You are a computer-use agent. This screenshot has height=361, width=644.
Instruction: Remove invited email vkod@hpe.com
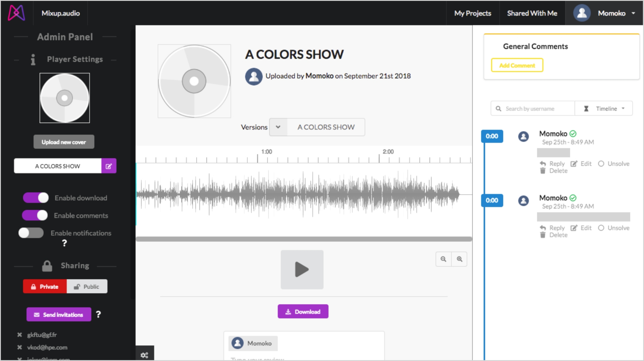click(20, 347)
